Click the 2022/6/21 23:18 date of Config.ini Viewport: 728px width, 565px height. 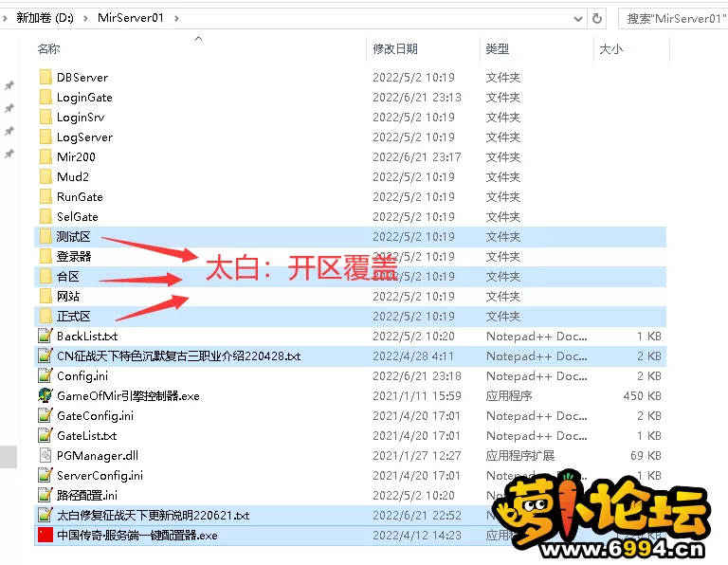(417, 376)
